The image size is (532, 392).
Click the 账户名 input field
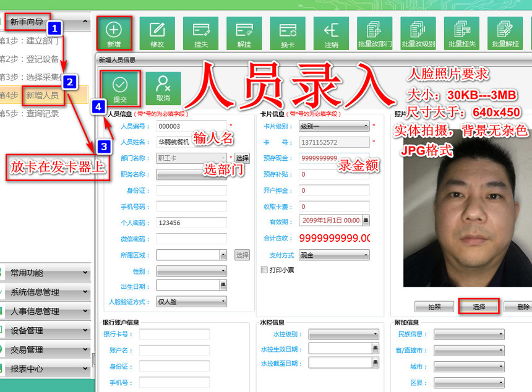[x=174, y=351]
